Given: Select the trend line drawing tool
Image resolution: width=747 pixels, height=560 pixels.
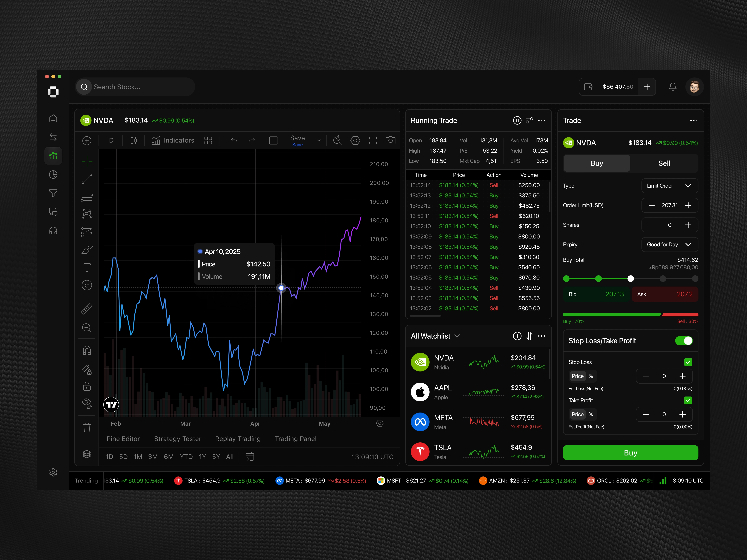Looking at the screenshot, I should tap(87, 179).
